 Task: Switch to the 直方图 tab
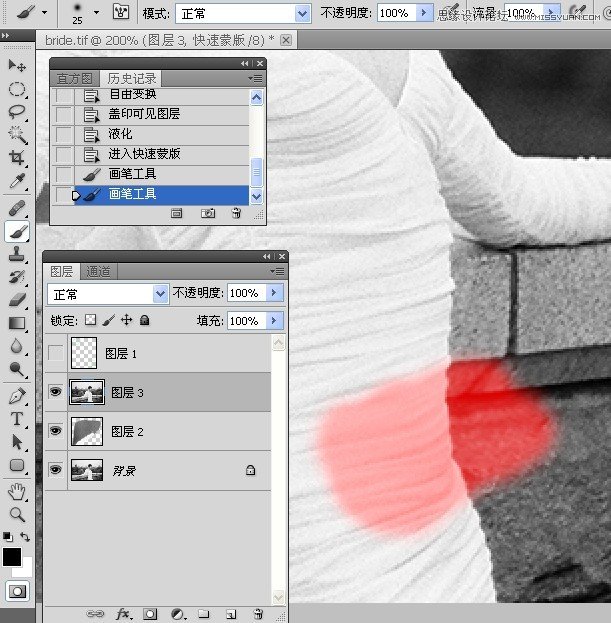[x=75, y=78]
